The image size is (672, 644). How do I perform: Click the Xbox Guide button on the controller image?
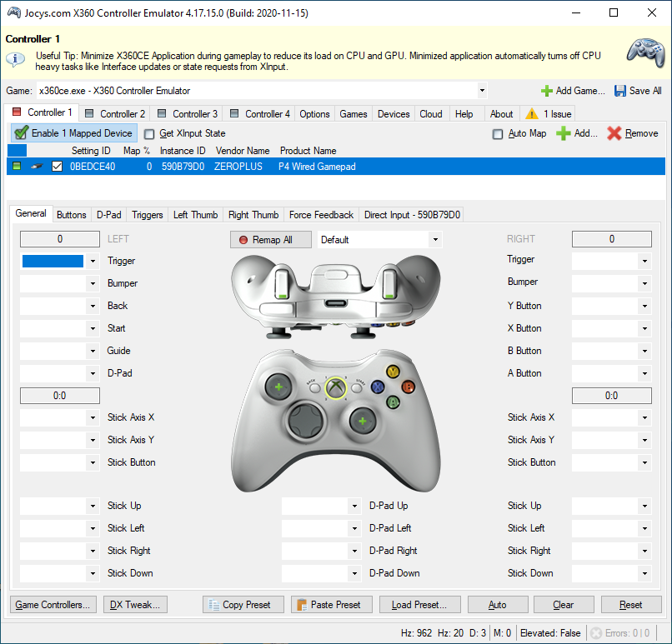[336, 387]
